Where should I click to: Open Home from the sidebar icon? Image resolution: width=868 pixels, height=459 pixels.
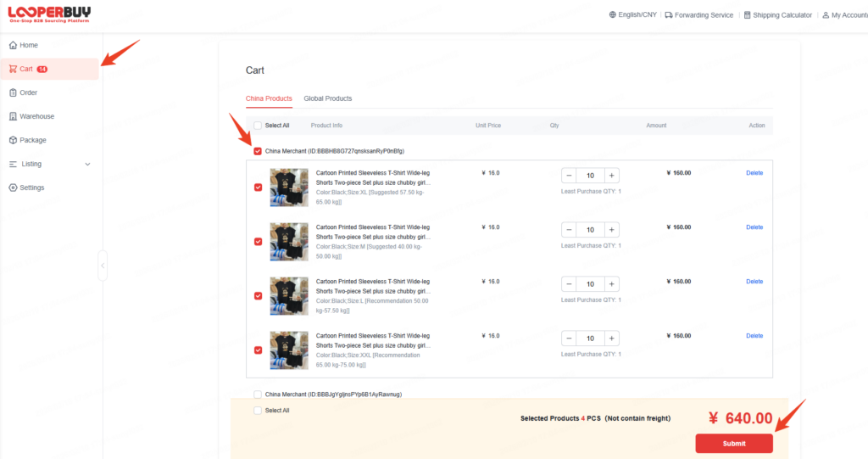13,45
